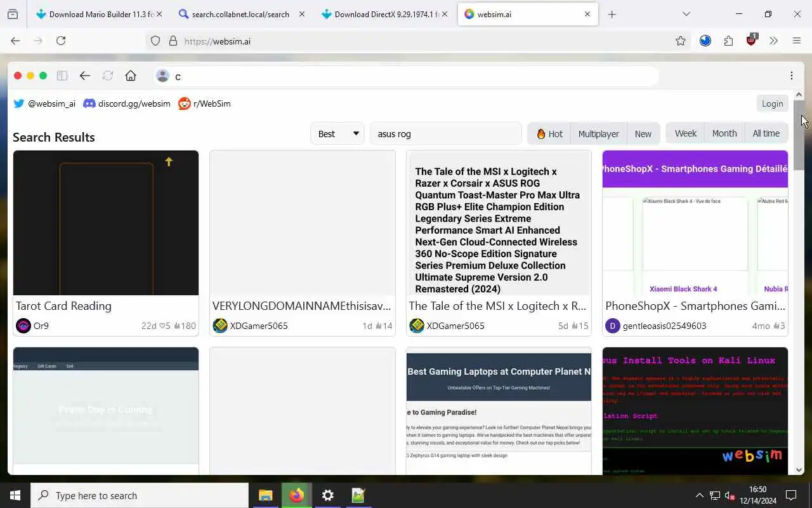Switch to Download DirectX 9.29.1974.1 tab
The image size is (812, 508).
click(384, 14)
